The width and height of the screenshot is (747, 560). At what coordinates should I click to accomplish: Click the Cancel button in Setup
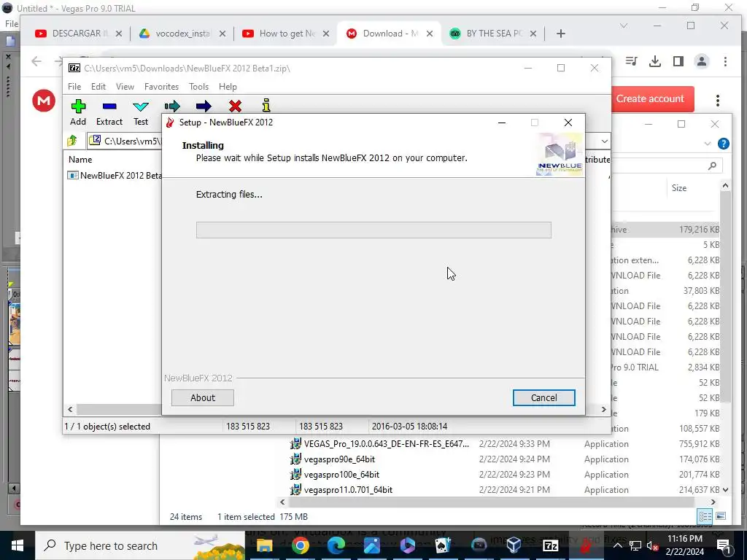[x=543, y=397]
